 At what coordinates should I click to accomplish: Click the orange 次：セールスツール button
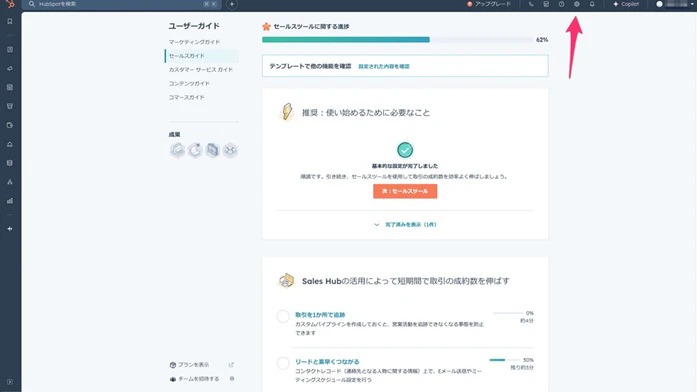pos(405,191)
